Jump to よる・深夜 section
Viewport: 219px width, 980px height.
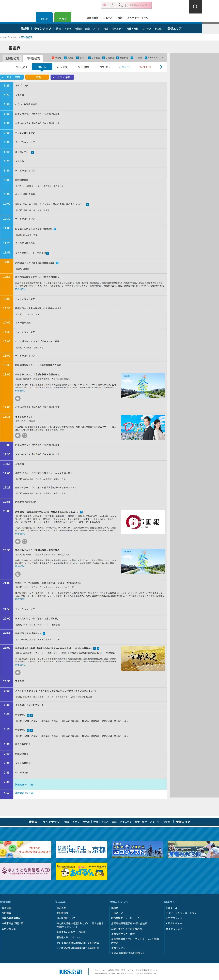point(62,77)
